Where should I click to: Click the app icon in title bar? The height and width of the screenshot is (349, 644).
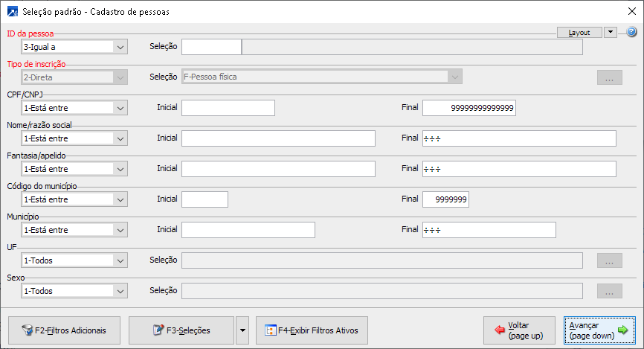12,11
